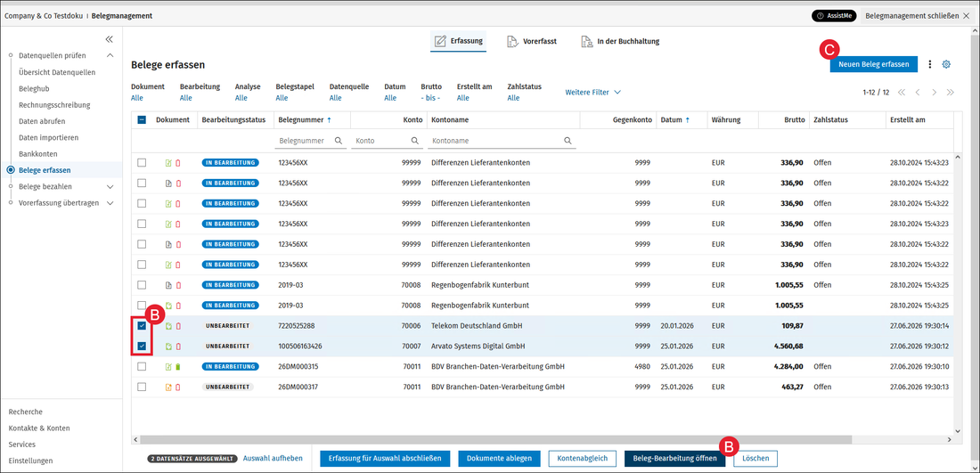Click the red status icon in the Arvato row
This screenshot has height=473, width=980.
click(x=178, y=347)
